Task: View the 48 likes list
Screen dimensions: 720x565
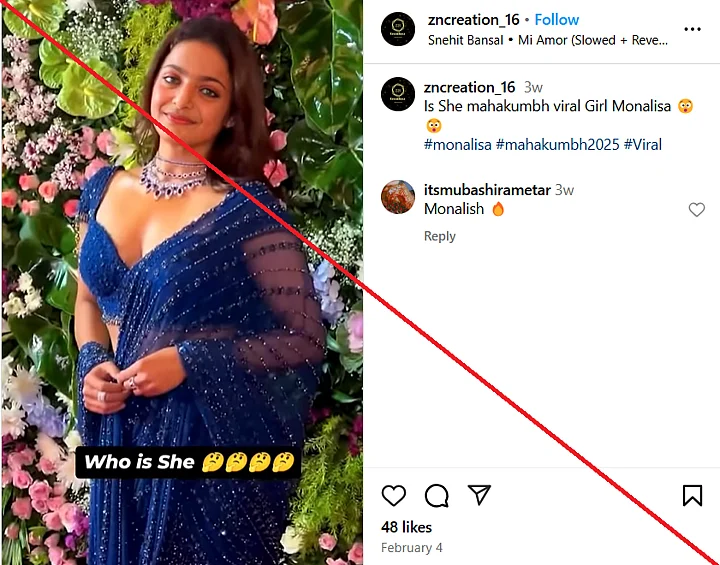Action: click(x=406, y=526)
